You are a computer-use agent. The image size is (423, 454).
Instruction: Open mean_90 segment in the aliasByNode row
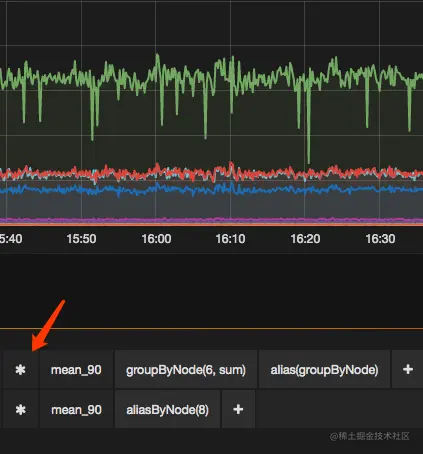pyautogui.click(x=76, y=409)
